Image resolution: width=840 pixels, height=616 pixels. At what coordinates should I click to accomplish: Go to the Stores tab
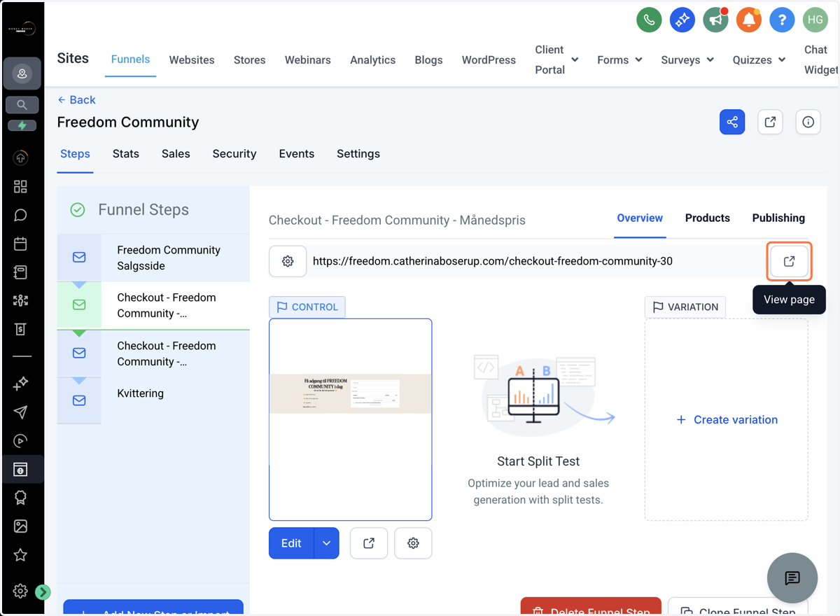click(249, 60)
